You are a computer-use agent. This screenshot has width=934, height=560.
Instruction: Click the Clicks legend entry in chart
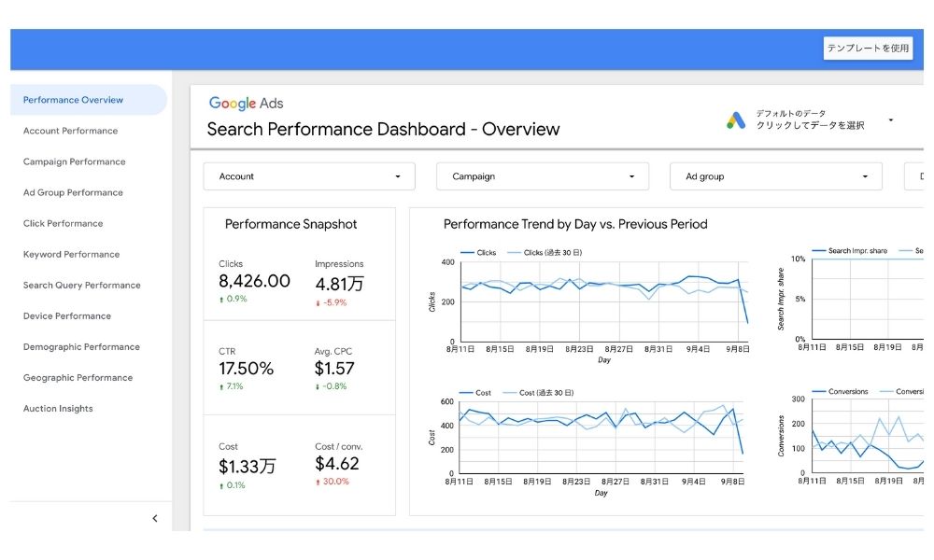coord(478,253)
